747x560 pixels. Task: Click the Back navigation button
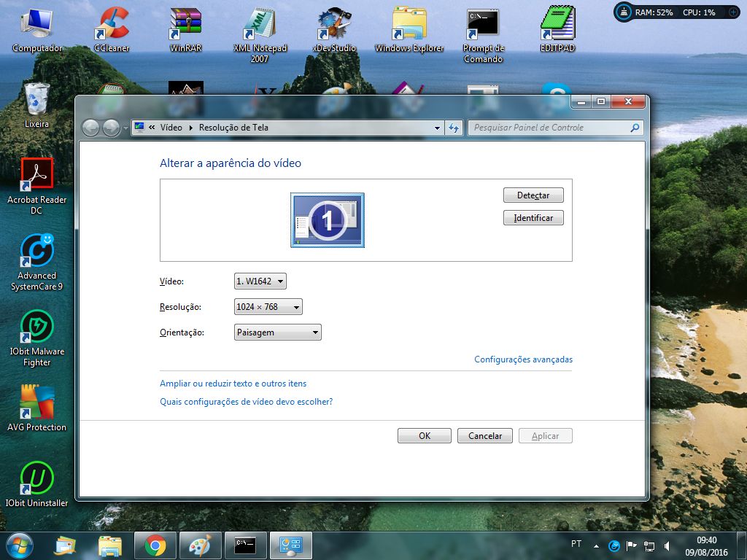(x=90, y=128)
